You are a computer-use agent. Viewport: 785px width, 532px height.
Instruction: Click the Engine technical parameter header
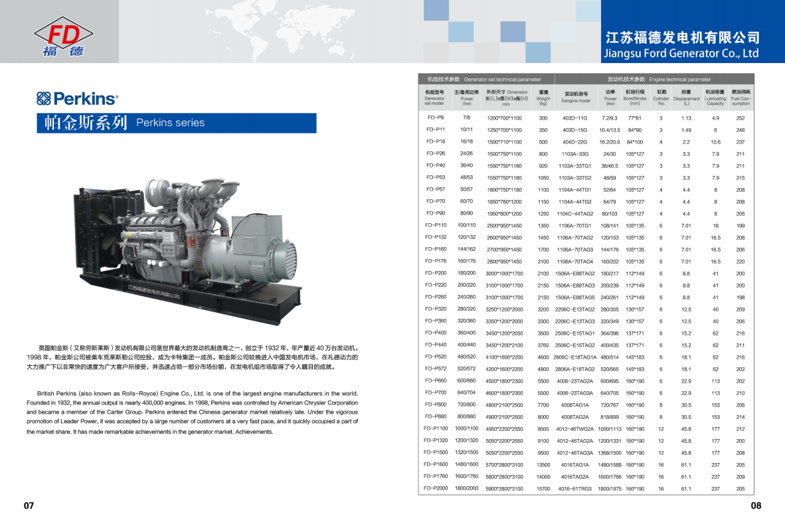pyautogui.click(x=659, y=79)
